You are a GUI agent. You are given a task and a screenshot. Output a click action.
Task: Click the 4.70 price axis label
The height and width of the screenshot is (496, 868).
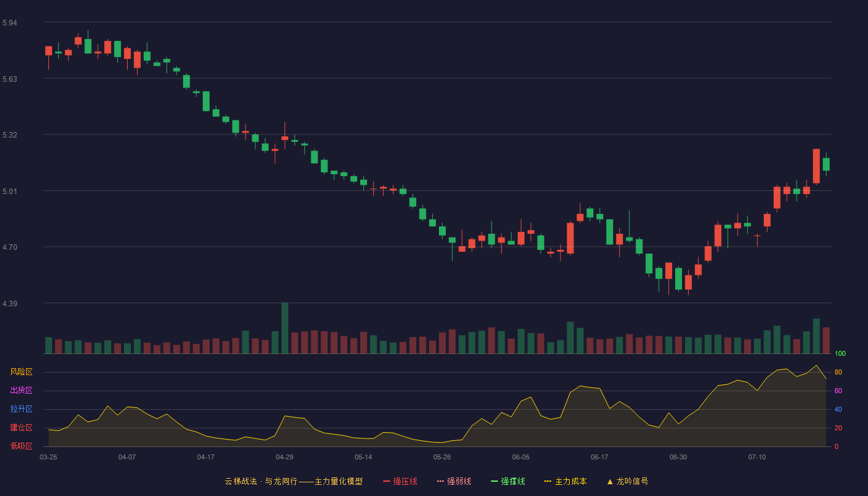pos(10,247)
